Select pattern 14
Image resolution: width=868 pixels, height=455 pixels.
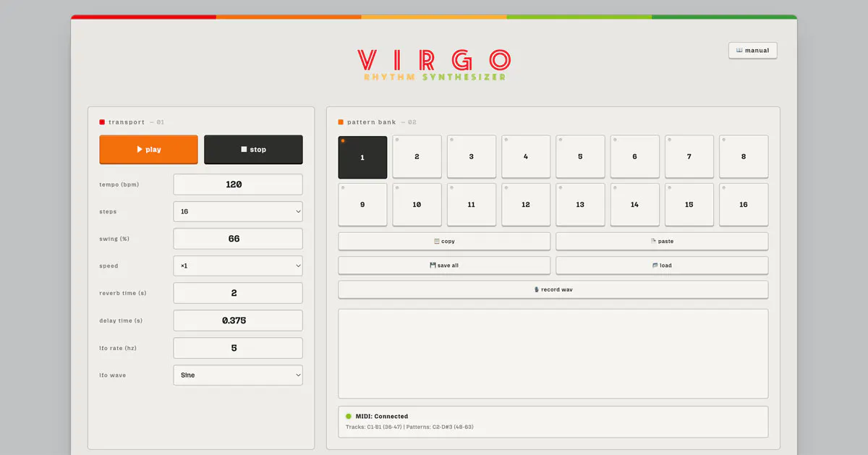tap(634, 205)
